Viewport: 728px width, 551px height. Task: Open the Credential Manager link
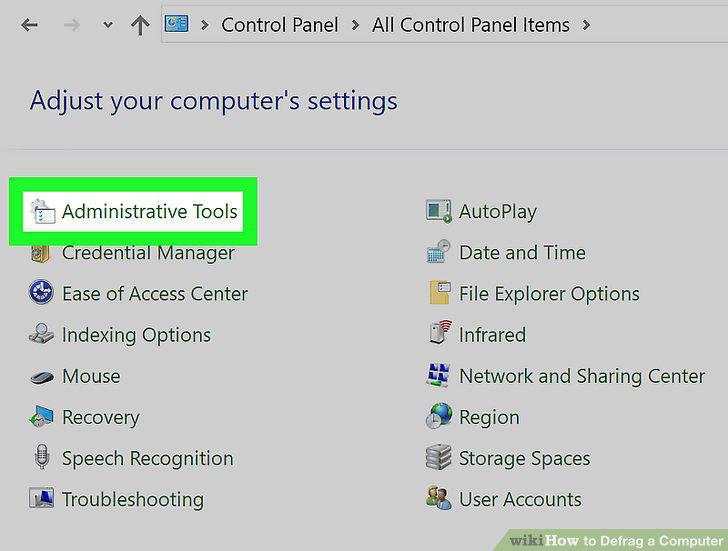click(x=148, y=253)
